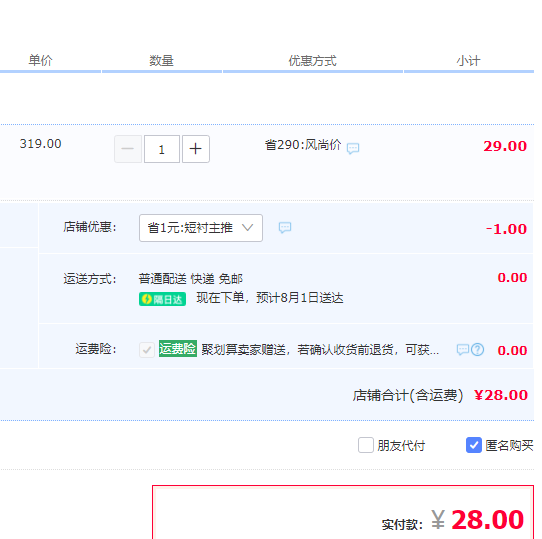Click the green 隔日达 delivery badge
Image resolution: width=542 pixels, height=539 pixels.
coord(162,299)
